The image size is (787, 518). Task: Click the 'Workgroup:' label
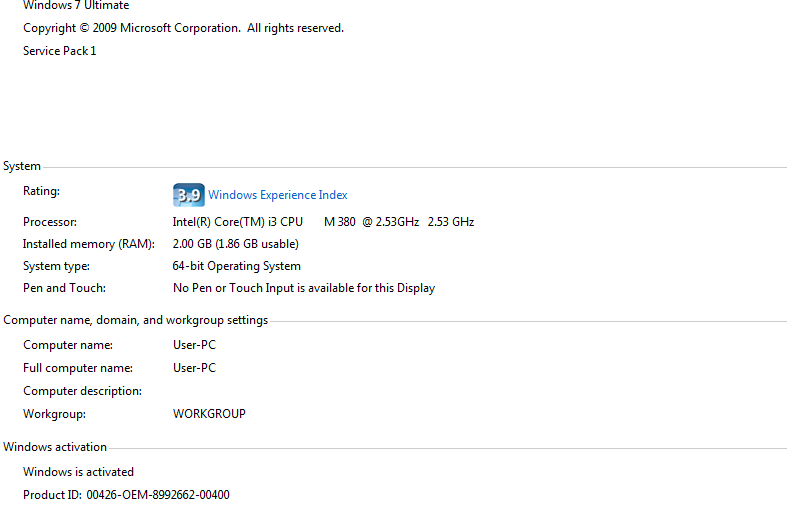click(x=54, y=414)
